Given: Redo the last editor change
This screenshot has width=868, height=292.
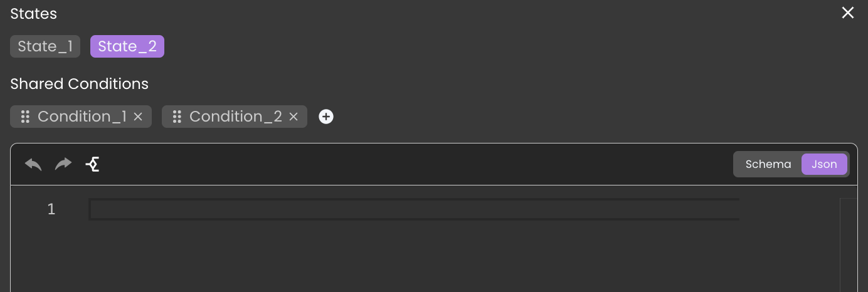Looking at the screenshot, I should pos(63,164).
